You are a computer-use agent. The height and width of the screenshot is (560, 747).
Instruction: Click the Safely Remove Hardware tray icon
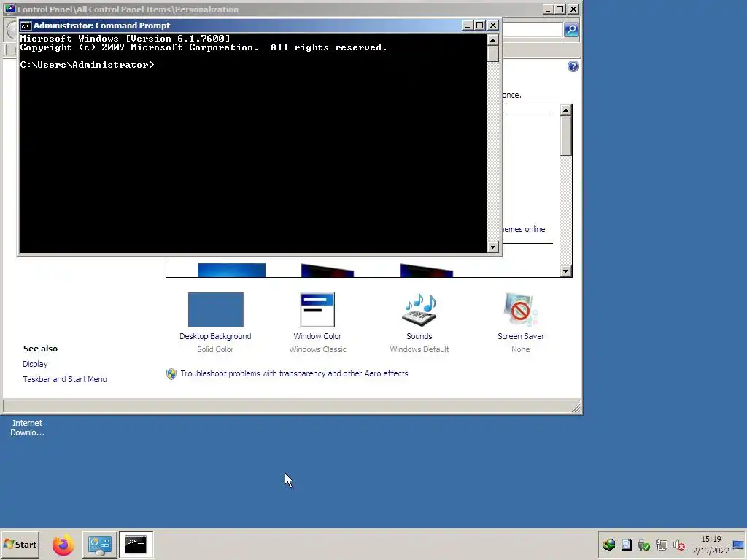(x=644, y=545)
